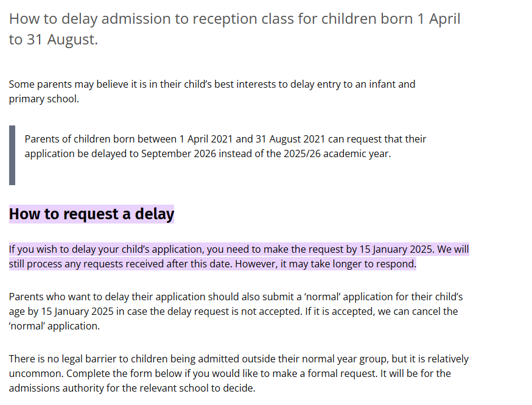This screenshot has width=532, height=405.
Task: Click the highlighted sentence "If you wish to delay"
Action: tap(239, 256)
